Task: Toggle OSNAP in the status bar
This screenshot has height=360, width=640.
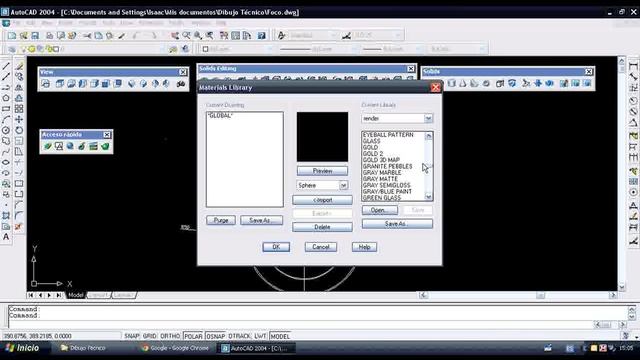Action: pos(216,336)
